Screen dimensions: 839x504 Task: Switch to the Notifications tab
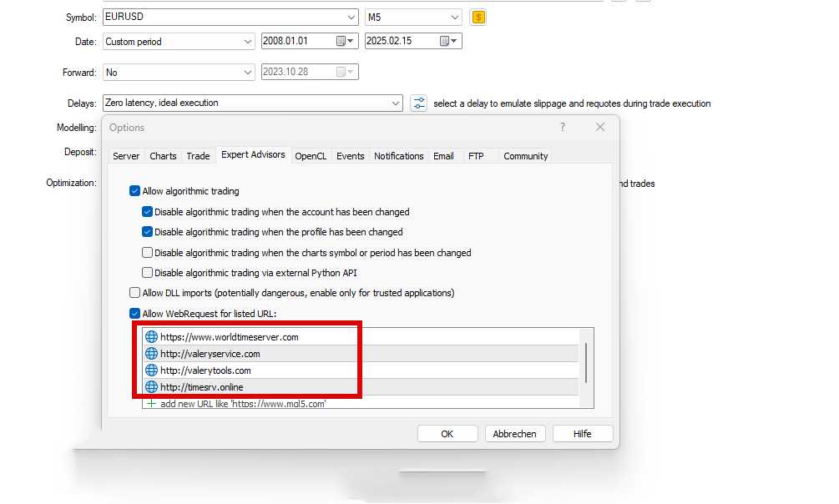(x=398, y=156)
